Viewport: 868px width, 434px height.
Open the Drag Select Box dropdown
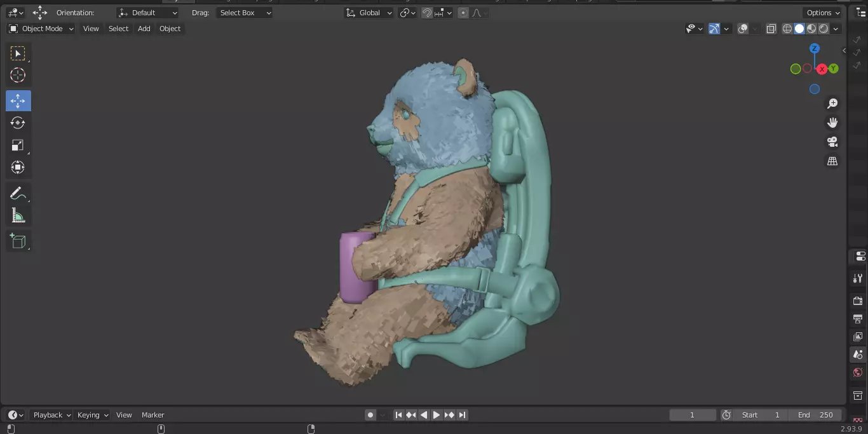[x=244, y=13]
